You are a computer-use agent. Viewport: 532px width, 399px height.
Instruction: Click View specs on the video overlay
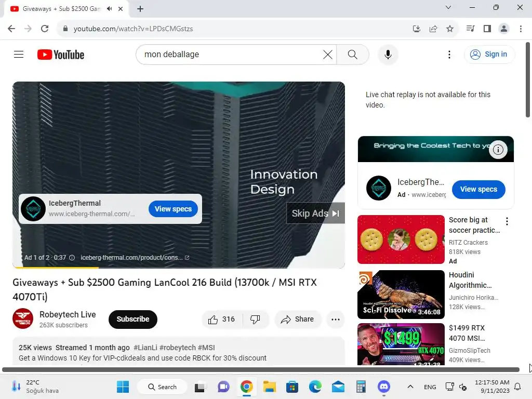[x=173, y=209]
